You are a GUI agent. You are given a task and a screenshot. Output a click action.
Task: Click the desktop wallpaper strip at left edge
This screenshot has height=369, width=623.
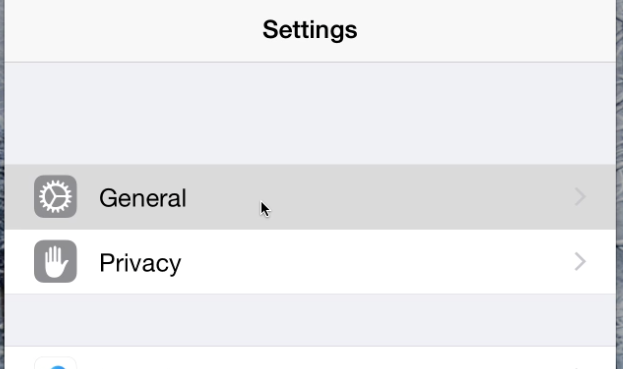pos(2,184)
